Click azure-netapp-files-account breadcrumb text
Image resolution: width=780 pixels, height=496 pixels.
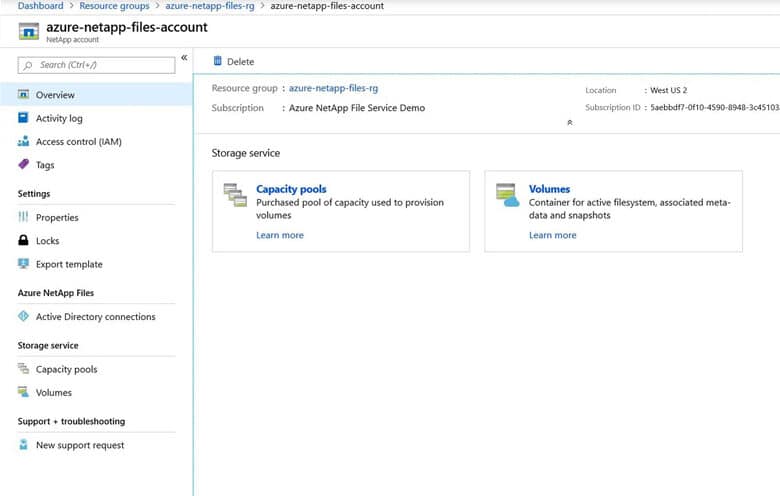coord(327,6)
